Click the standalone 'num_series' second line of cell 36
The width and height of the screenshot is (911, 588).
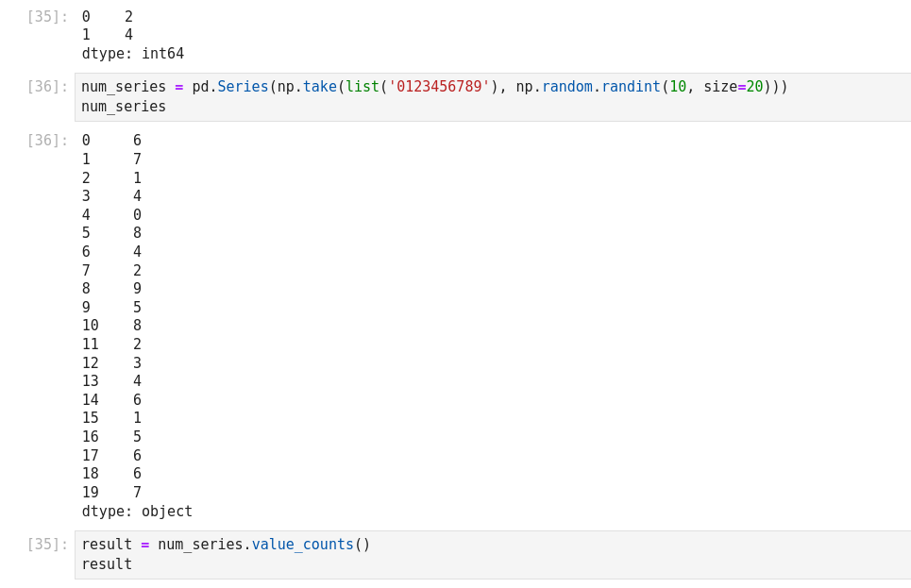[x=124, y=107]
